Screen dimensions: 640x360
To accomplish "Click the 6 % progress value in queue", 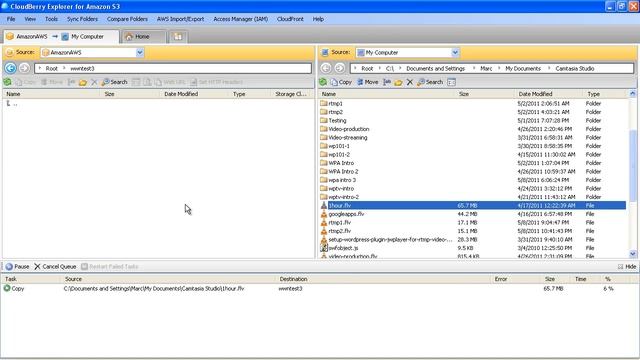I will coord(608,289).
